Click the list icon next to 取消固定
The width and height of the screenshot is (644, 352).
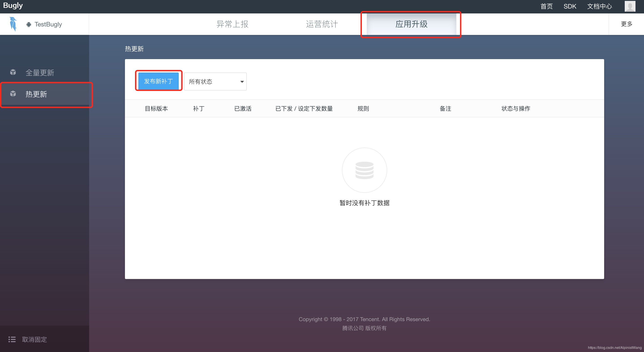point(12,339)
